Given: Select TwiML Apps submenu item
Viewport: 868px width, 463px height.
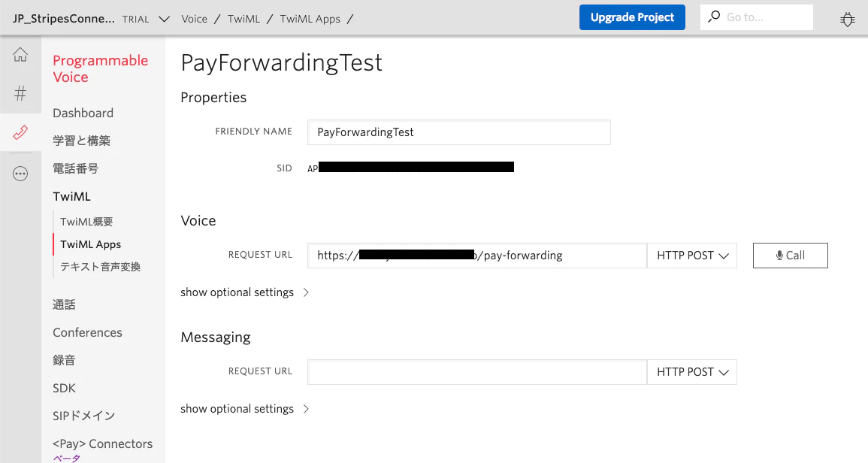Looking at the screenshot, I should click(x=90, y=244).
